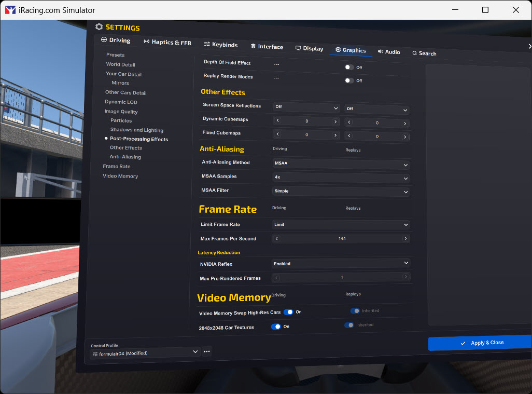Go to Image Quality section
Screen dimensions: 532x394
(x=121, y=112)
